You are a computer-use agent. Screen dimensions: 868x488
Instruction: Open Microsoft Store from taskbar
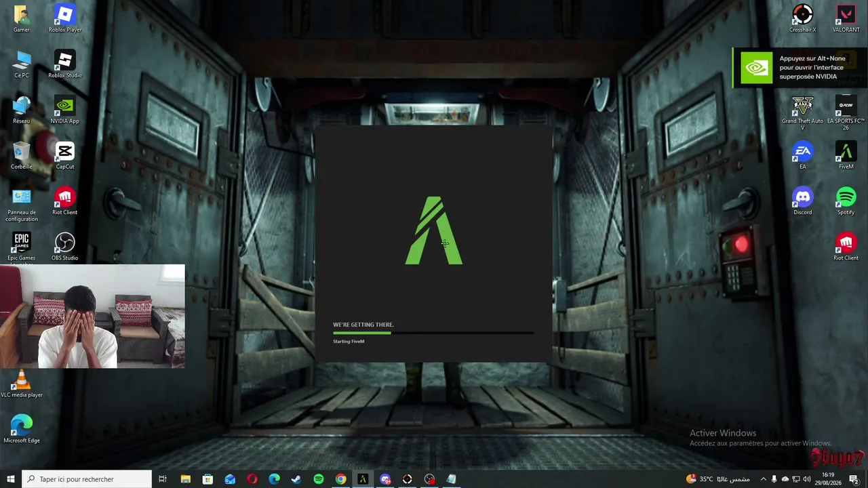click(x=208, y=479)
